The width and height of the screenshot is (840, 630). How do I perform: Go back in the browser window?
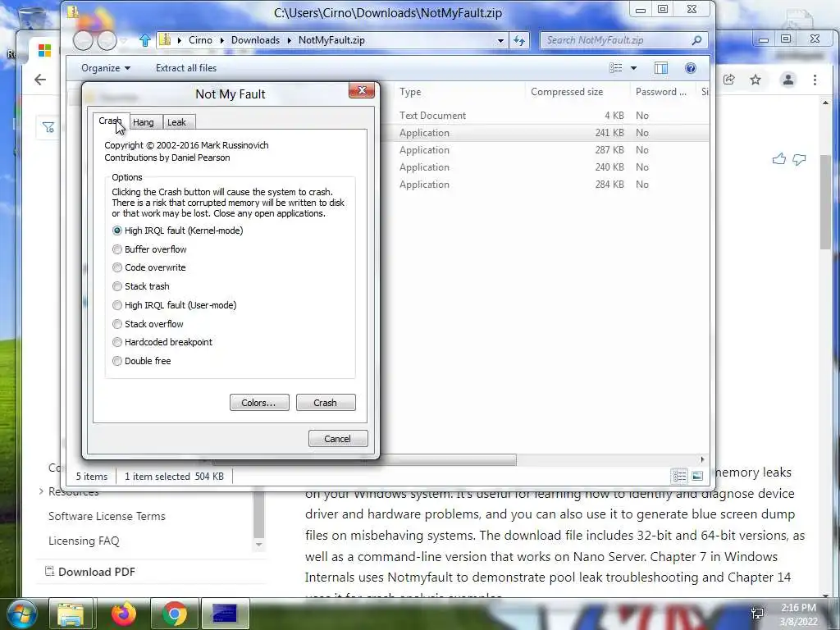[x=40, y=80]
